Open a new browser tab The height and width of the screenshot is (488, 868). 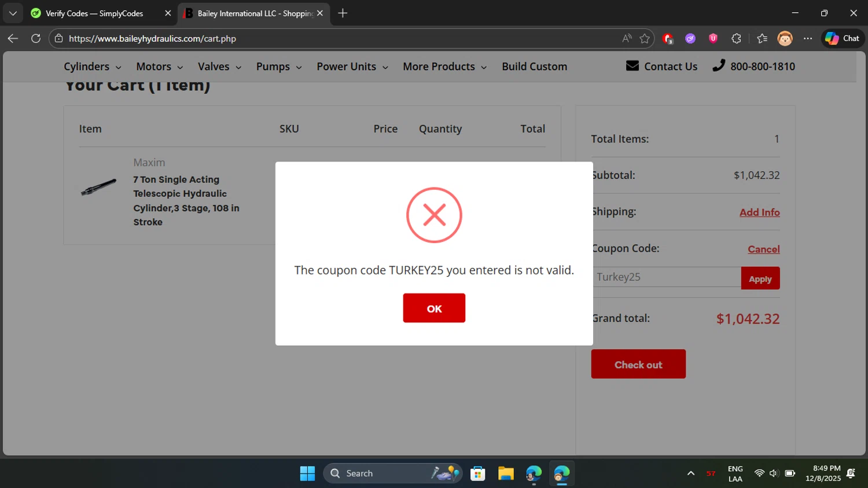pyautogui.click(x=343, y=13)
